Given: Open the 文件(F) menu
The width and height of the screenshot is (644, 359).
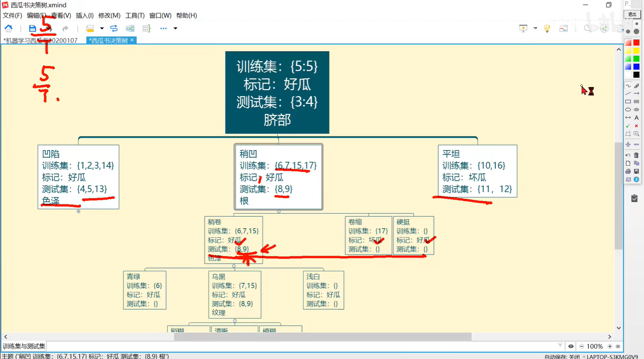Looking at the screenshot, I should point(12,15).
